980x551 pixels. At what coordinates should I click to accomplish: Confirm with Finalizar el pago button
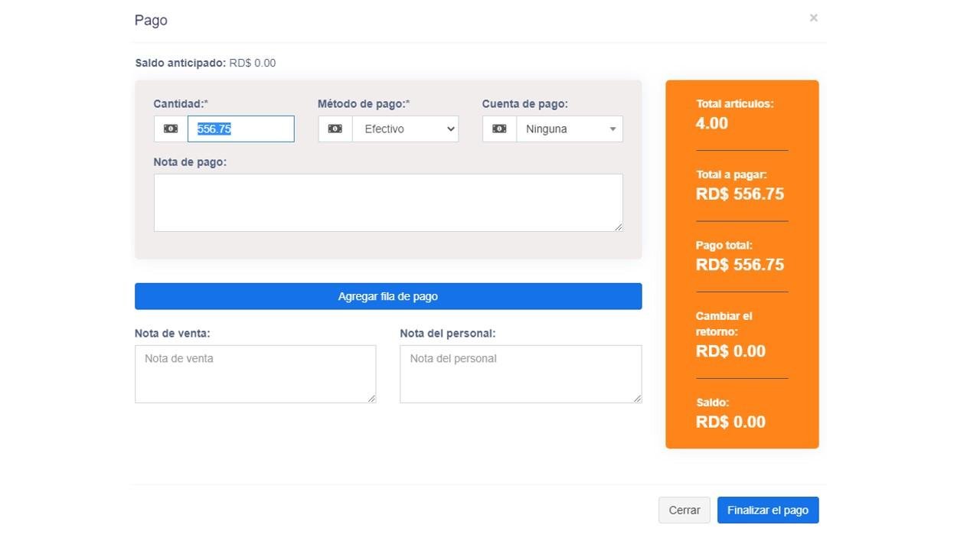click(x=767, y=510)
